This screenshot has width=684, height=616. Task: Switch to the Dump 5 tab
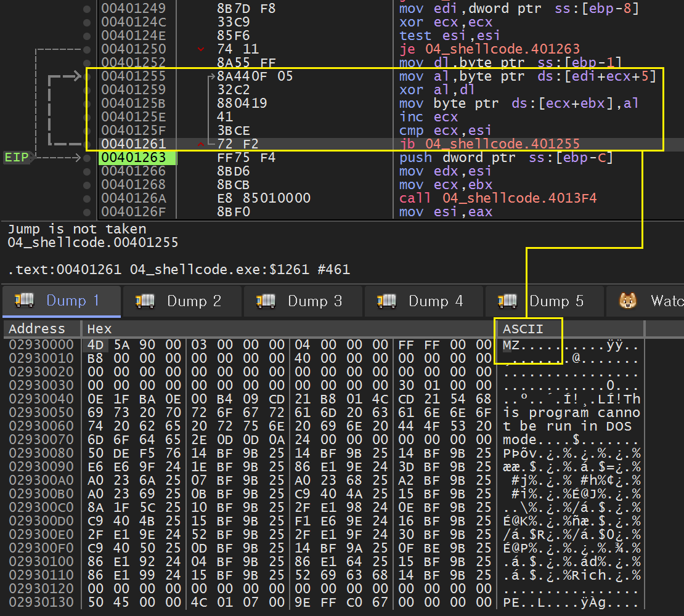click(545, 301)
